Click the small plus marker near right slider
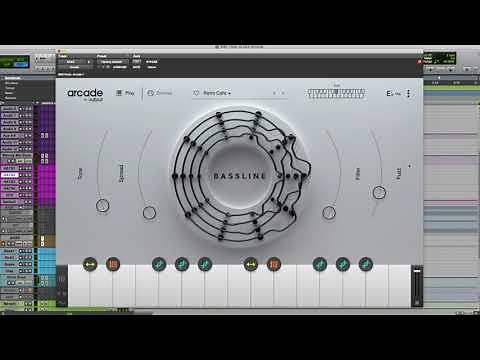Image resolution: width=480 pixels, height=360 pixels. point(409,166)
